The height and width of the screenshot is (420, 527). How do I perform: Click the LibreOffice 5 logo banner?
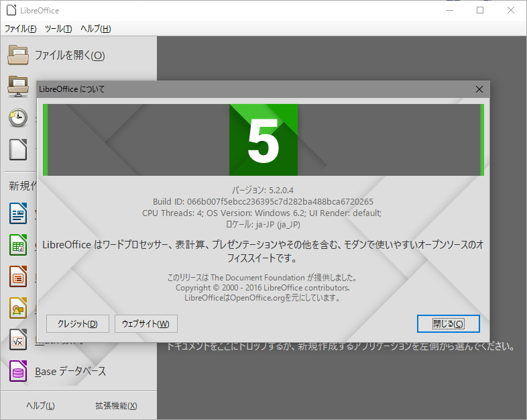263,140
